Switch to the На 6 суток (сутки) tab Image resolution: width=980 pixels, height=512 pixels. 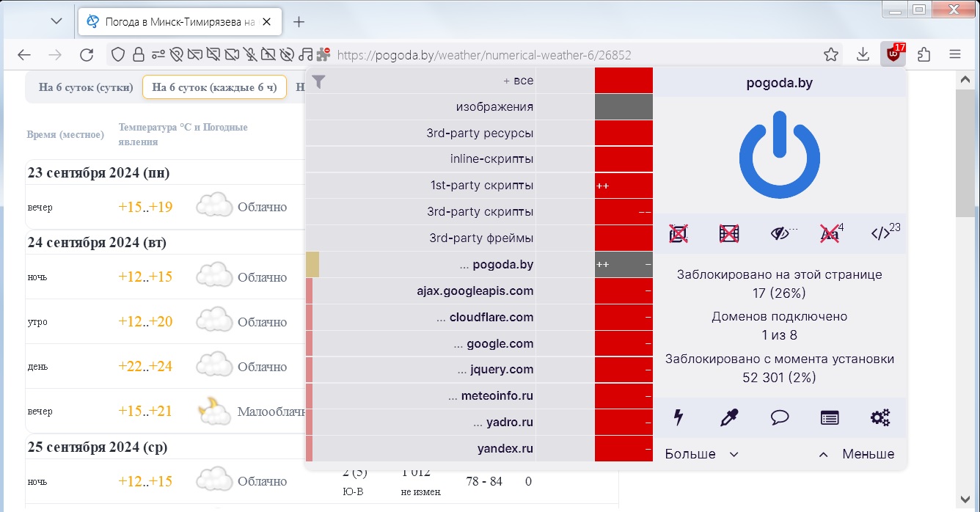pyautogui.click(x=86, y=87)
